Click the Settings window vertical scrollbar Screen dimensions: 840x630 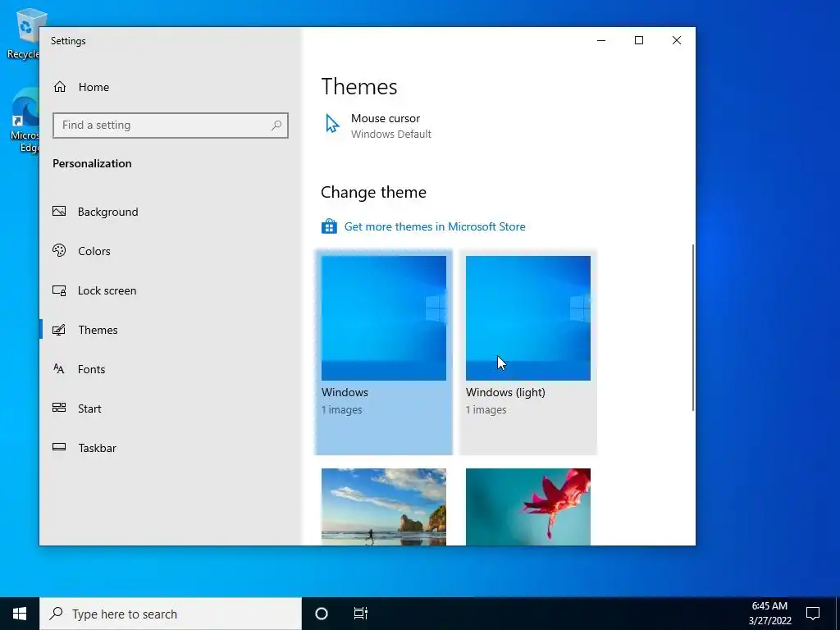pyautogui.click(x=693, y=328)
